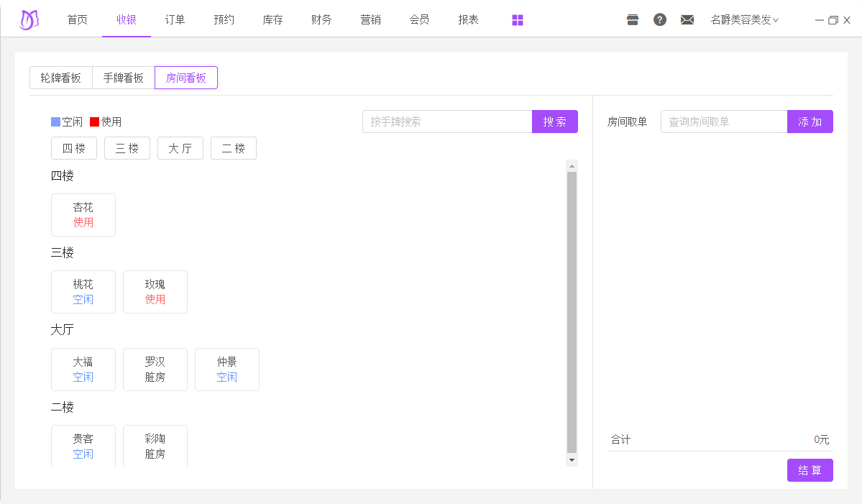Click the red 使用 legend swatch
Viewport: 862px width, 504px height.
pos(94,122)
